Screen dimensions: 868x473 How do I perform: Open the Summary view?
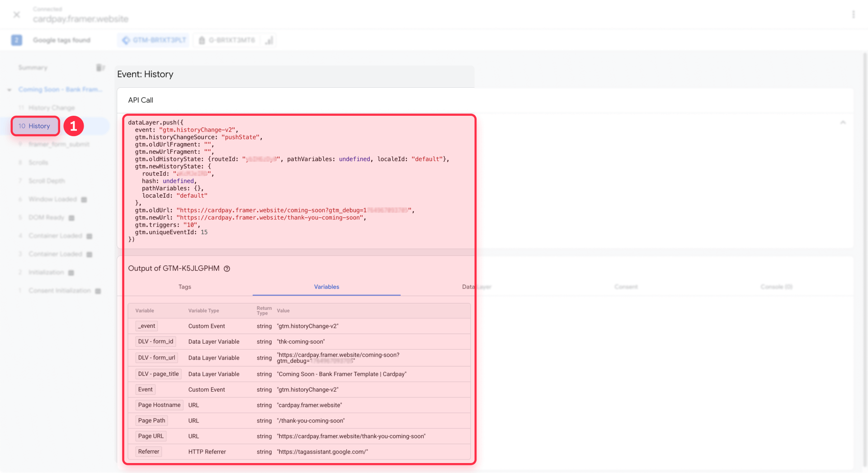tap(33, 67)
